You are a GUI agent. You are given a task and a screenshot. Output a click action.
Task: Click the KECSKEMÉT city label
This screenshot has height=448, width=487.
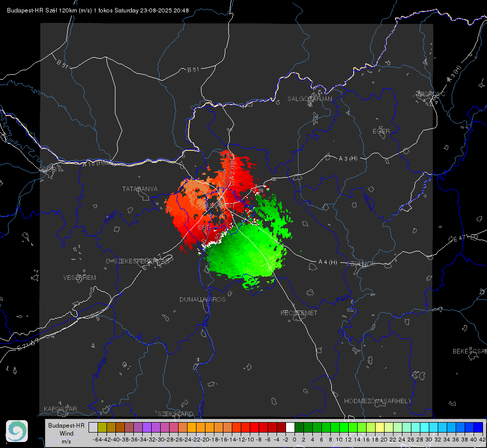(x=299, y=313)
